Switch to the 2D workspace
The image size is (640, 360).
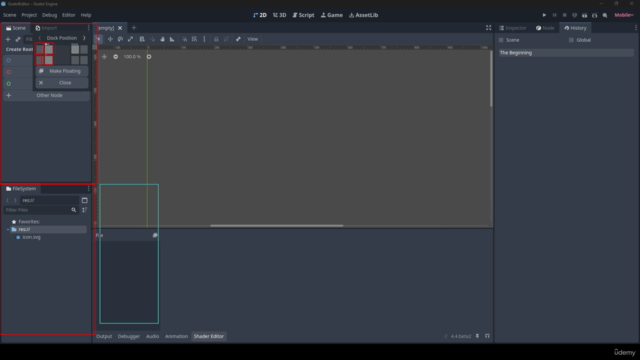tap(260, 15)
